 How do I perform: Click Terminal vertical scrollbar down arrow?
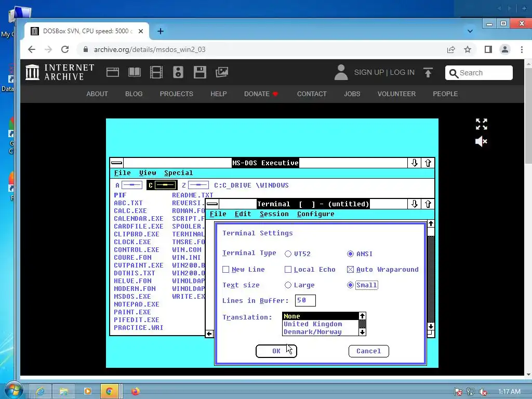(431, 326)
